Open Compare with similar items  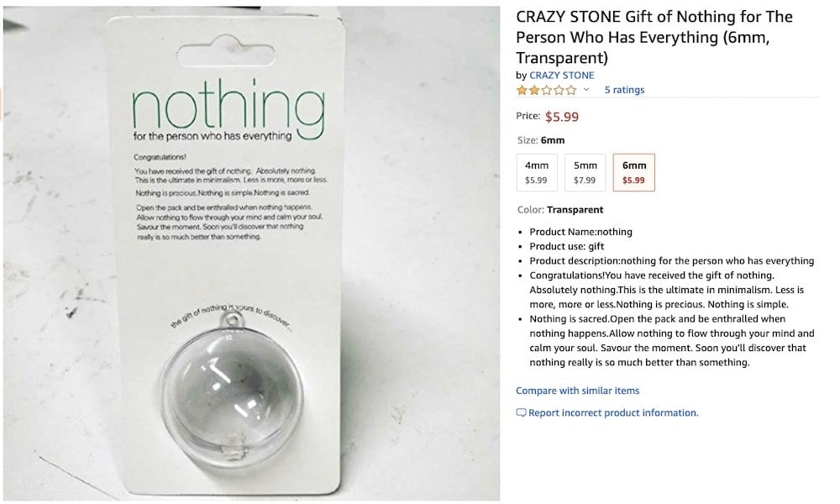pos(578,391)
